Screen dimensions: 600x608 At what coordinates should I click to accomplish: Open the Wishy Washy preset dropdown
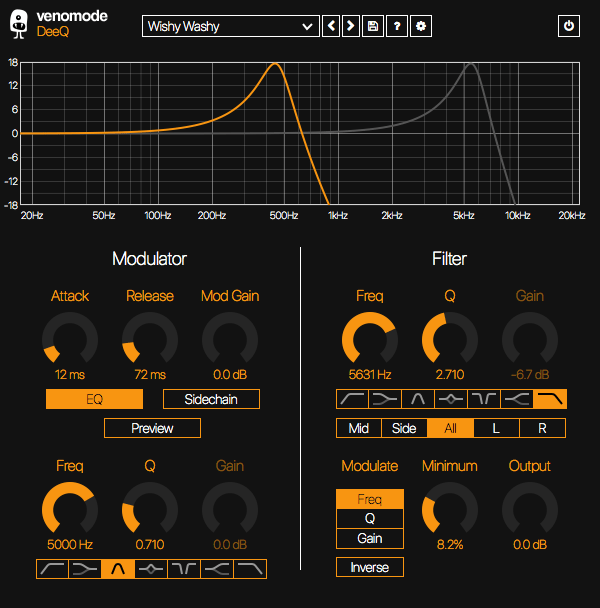click(231, 26)
